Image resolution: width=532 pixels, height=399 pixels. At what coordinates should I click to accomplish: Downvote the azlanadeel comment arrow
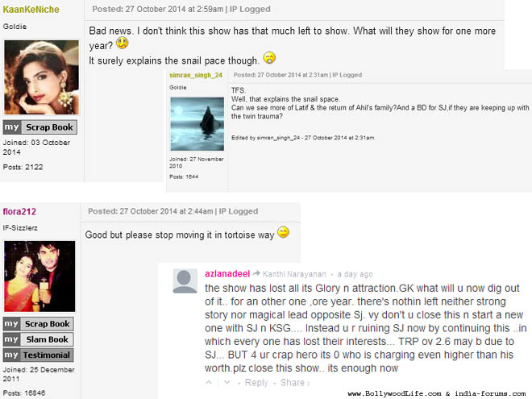click(227, 382)
